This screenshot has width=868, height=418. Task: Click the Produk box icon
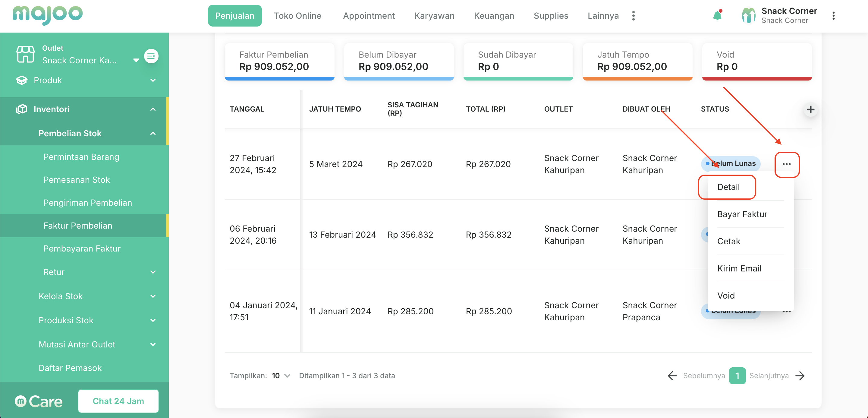[22, 80]
